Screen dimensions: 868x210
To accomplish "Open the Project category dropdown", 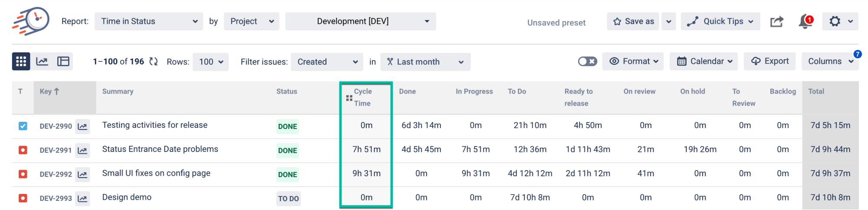I will [x=252, y=21].
